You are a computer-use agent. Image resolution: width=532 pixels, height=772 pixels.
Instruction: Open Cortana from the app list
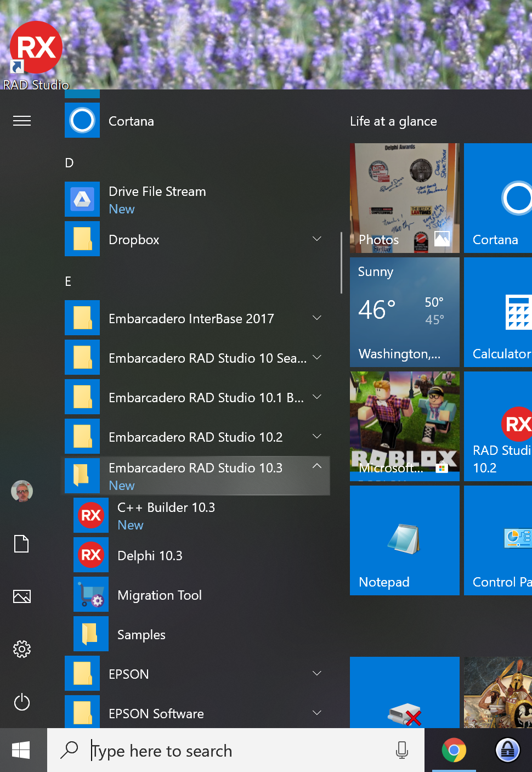[x=131, y=121]
